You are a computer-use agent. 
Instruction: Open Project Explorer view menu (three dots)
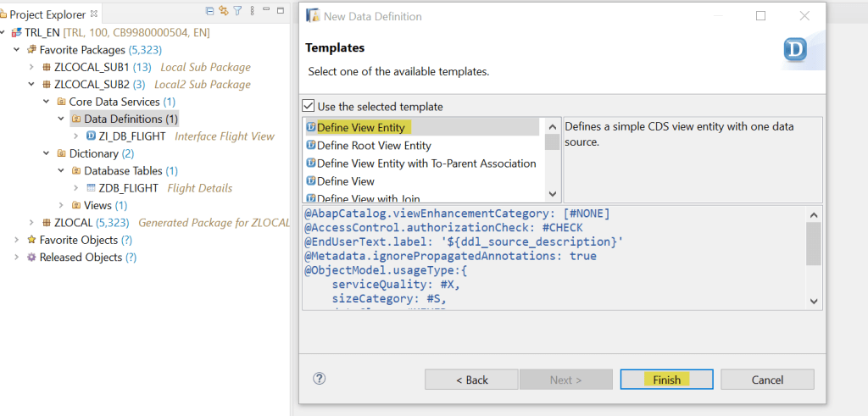click(x=251, y=11)
